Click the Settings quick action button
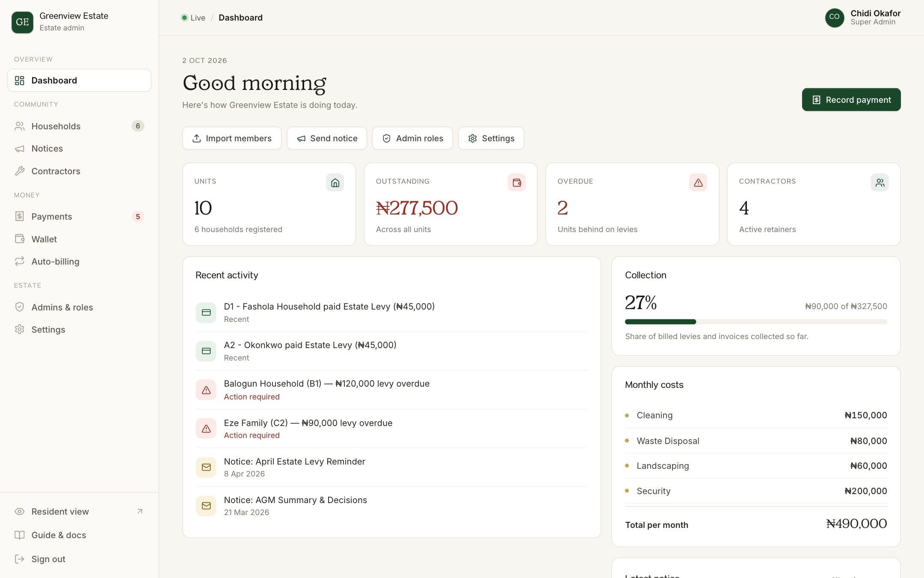Viewport: 924px width, 578px height. click(491, 138)
